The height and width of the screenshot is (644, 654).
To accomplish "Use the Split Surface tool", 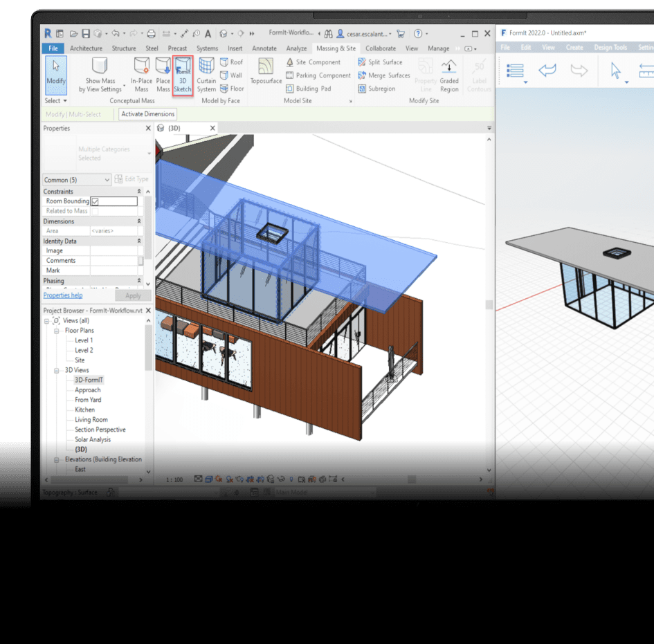I will point(381,62).
